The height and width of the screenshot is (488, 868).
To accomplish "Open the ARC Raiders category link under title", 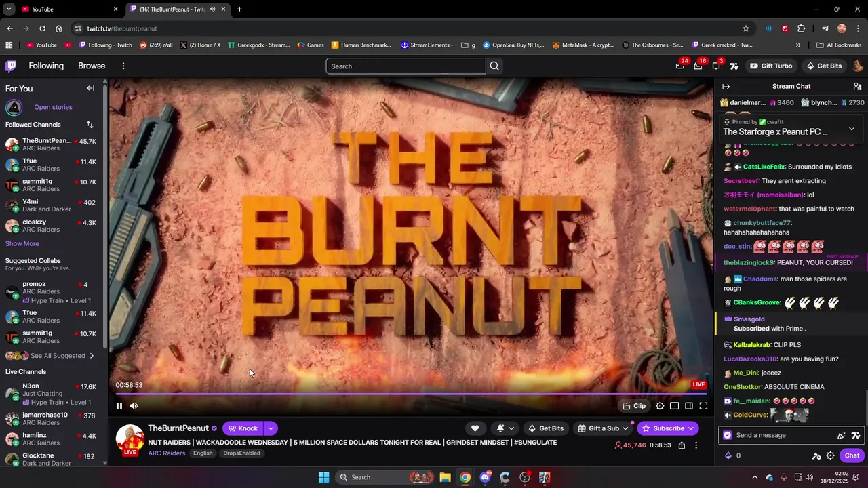I will [167, 453].
